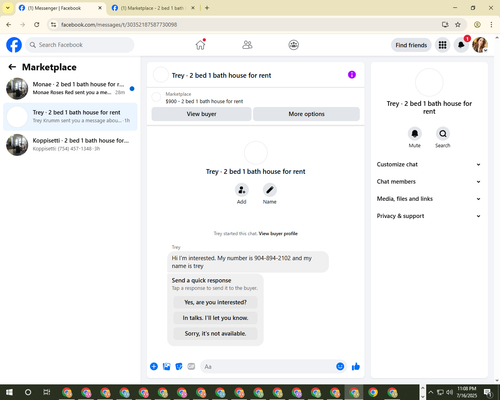Open the Home feed icon
500x400 pixels.
click(200, 45)
